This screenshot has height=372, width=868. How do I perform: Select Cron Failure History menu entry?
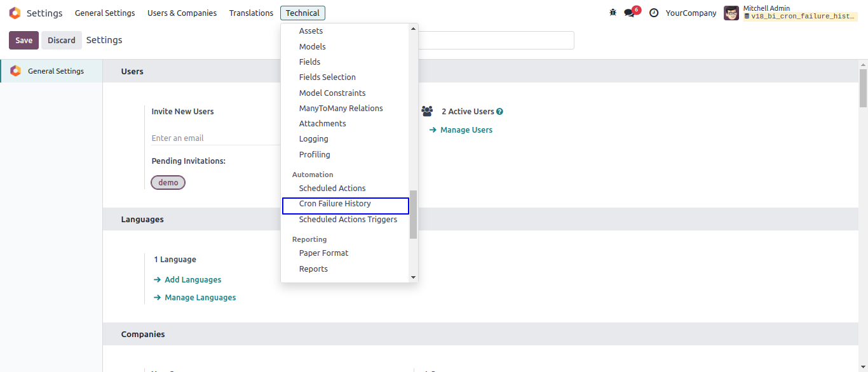pos(335,204)
